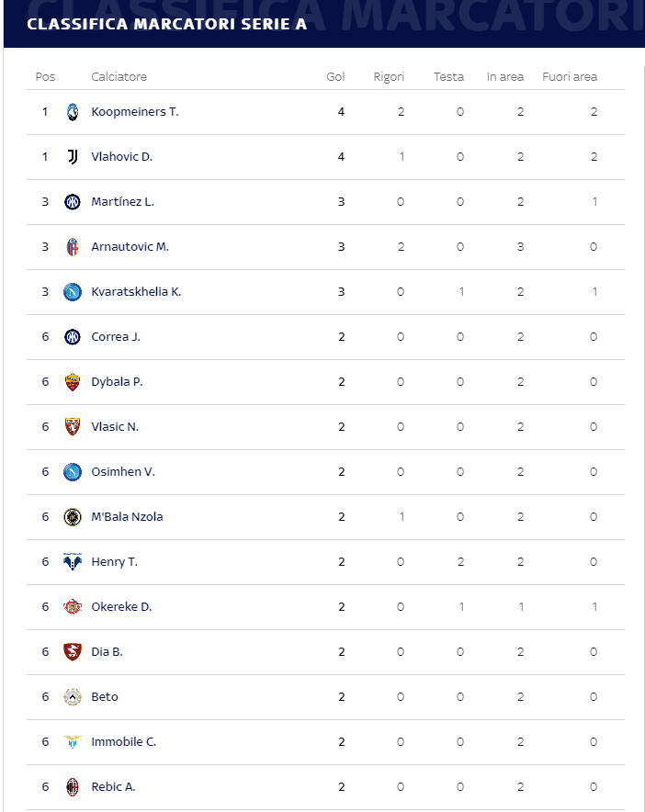Click the Spezia crest beside M'Bala Nzola

(x=73, y=517)
